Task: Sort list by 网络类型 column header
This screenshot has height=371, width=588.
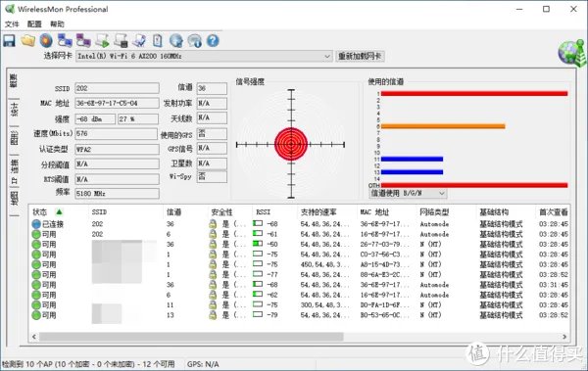Action: (x=434, y=212)
